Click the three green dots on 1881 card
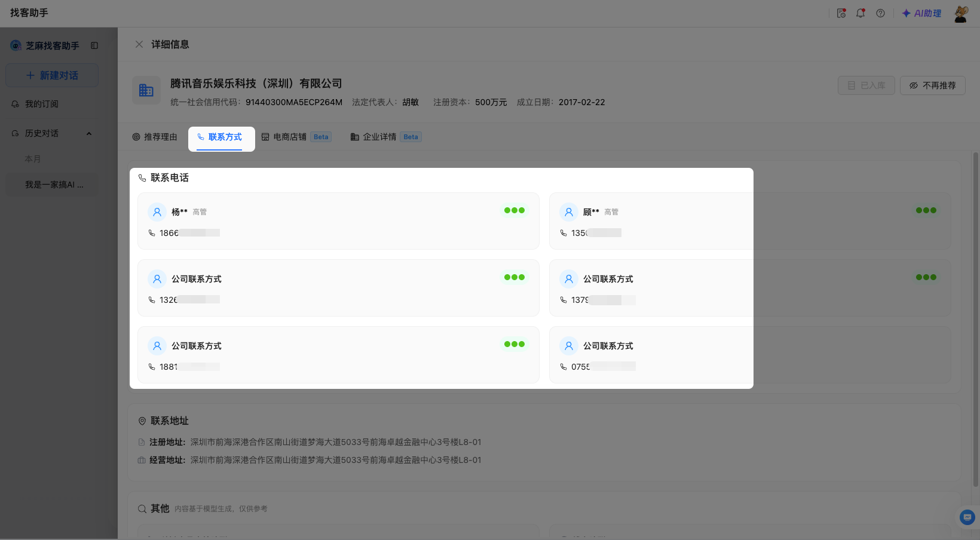This screenshot has height=540, width=980. [514, 344]
